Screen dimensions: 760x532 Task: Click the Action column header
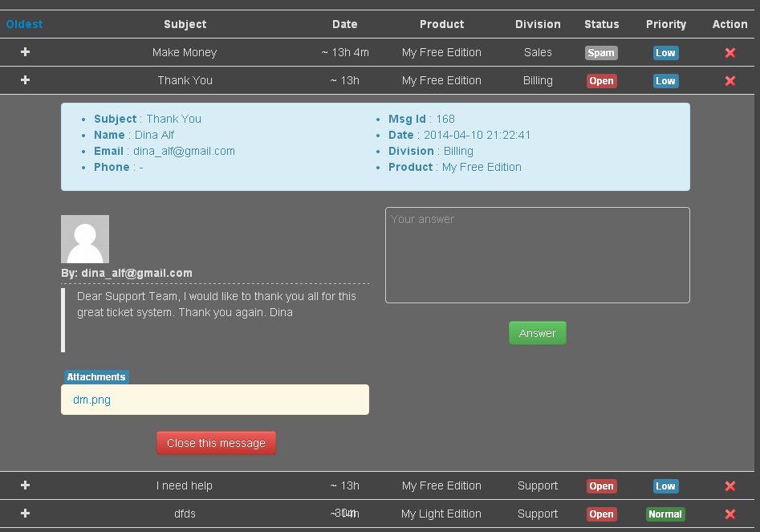[x=730, y=24]
